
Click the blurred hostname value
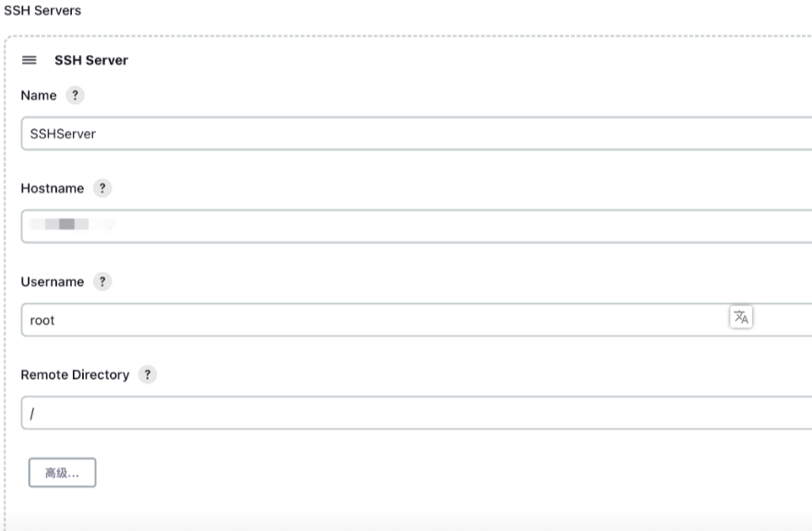pyautogui.click(x=72, y=224)
